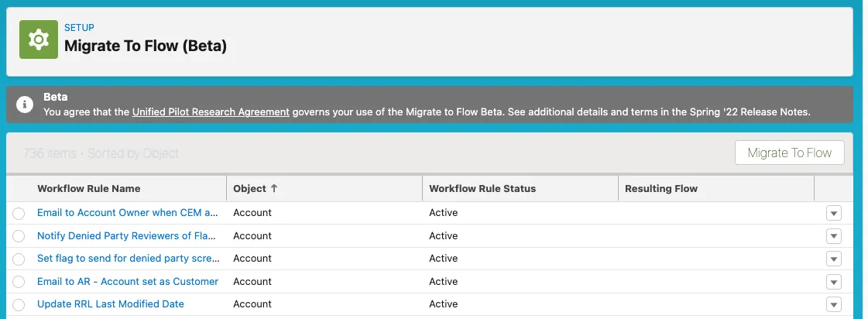Open row menu for Email to AR rule
Image resolution: width=868 pixels, height=319 pixels.
click(834, 282)
